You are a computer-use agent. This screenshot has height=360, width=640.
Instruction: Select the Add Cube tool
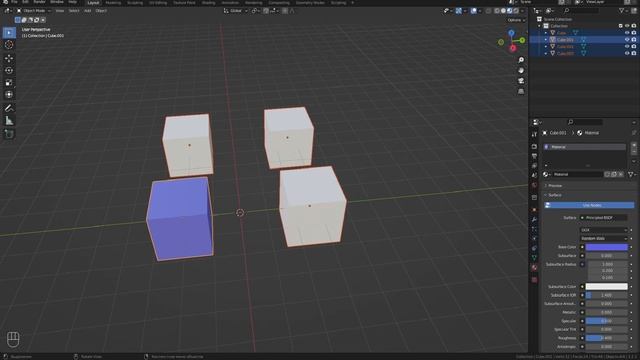click(9, 134)
